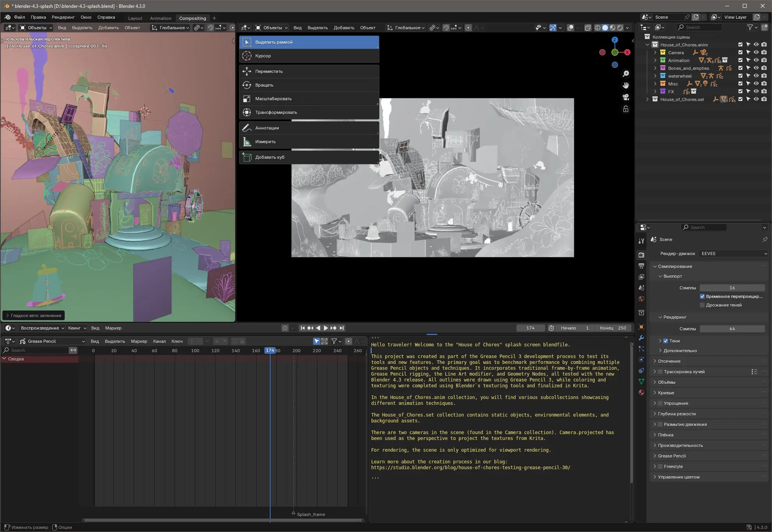Click the pan hand viewport icon
The image size is (772, 532).
pyautogui.click(x=626, y=85)
